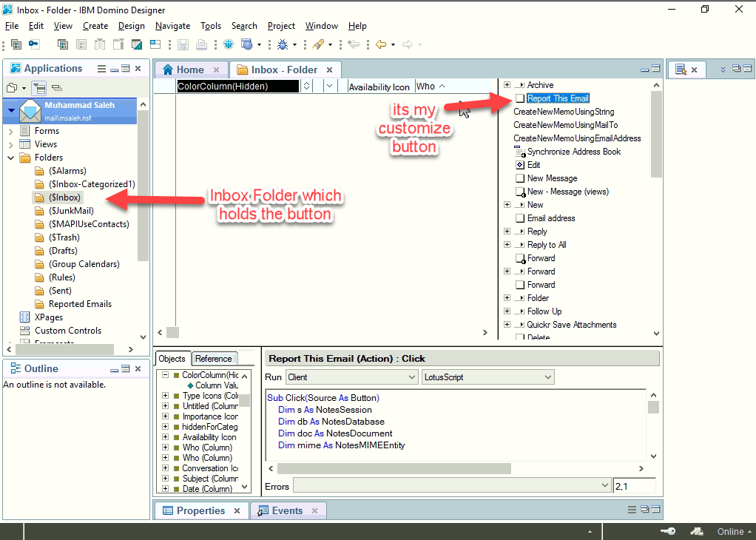Open the LotusScript language dropdown
The height and width of the screenshot is (540, 756).
[488, 377]
